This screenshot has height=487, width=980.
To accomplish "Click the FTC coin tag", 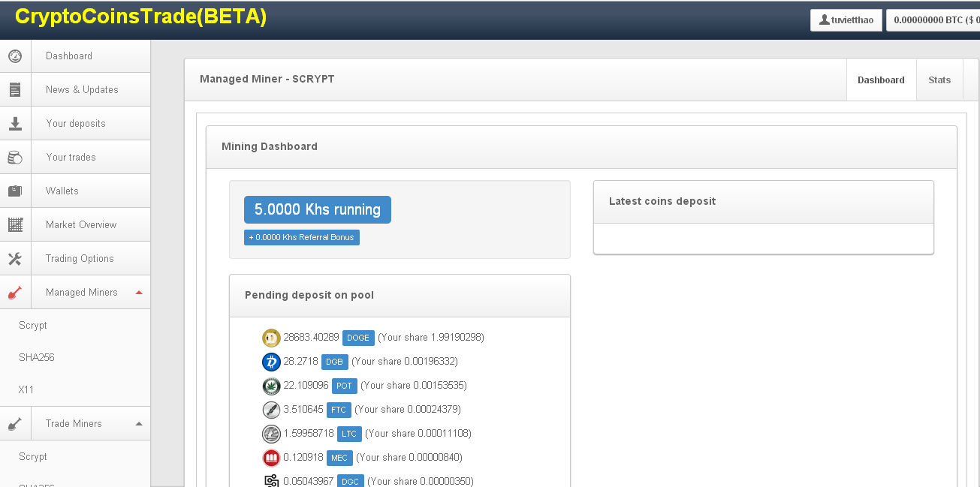I will [x=337, y=410].
